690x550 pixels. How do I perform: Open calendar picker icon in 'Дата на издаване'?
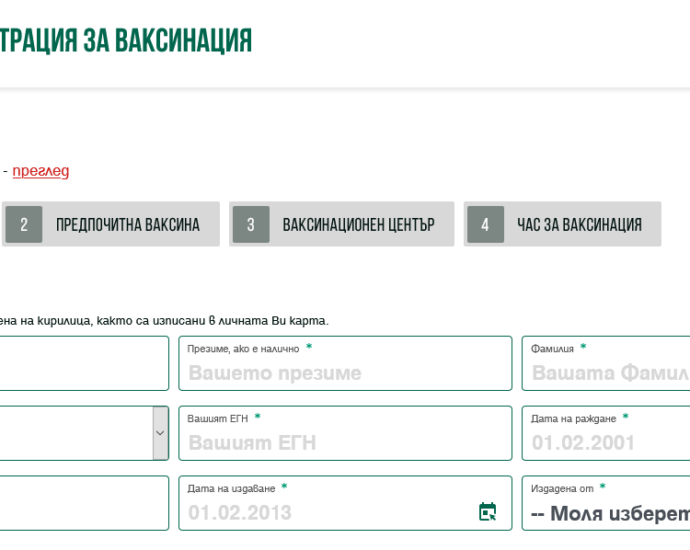[x=488, y=511]
